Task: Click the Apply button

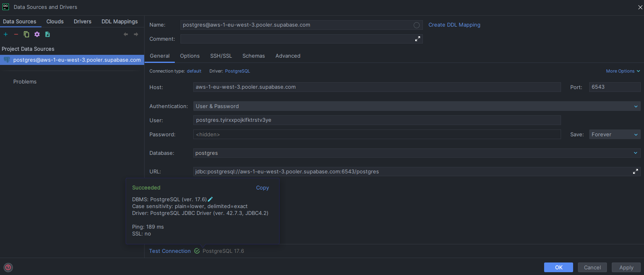Action: (x=626, y=267)
